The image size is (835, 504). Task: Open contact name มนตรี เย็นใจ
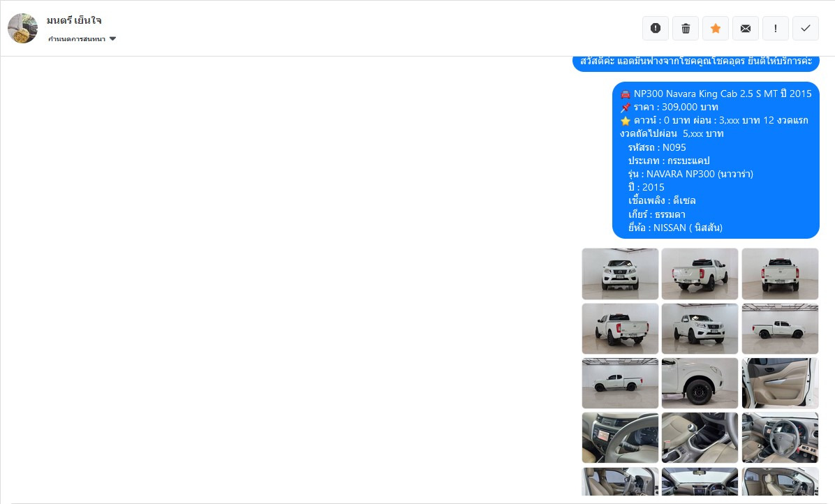coord(74,20)
